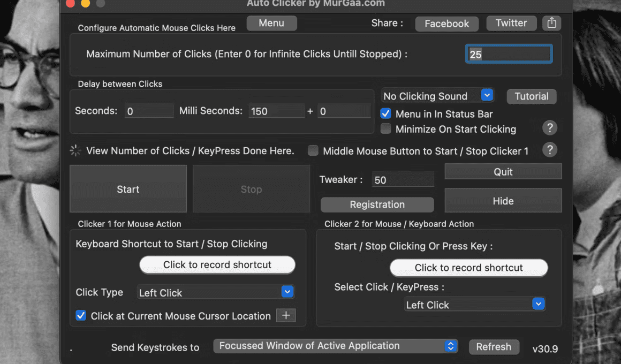Image resolution: width=621 pixels, height=364 pixels.
Task: Enable Minimize On Start Clicking
Action: (385, 128)
